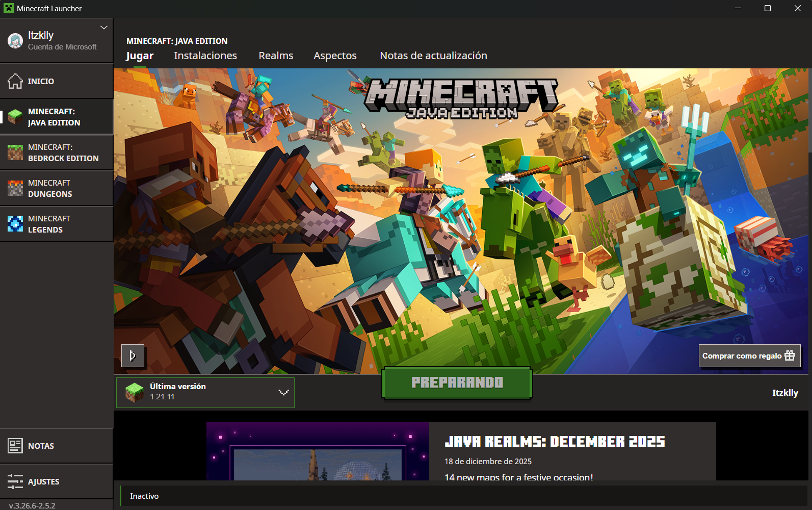Open the Realms tab
The height and width of the screenshot is (510, 812).
(x=276, y=56)
